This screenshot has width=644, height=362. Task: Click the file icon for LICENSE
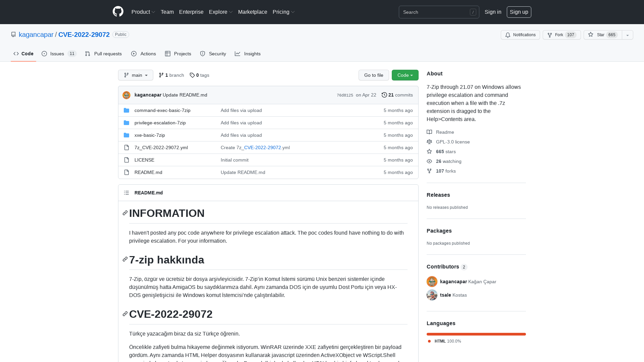click(126, 160)
